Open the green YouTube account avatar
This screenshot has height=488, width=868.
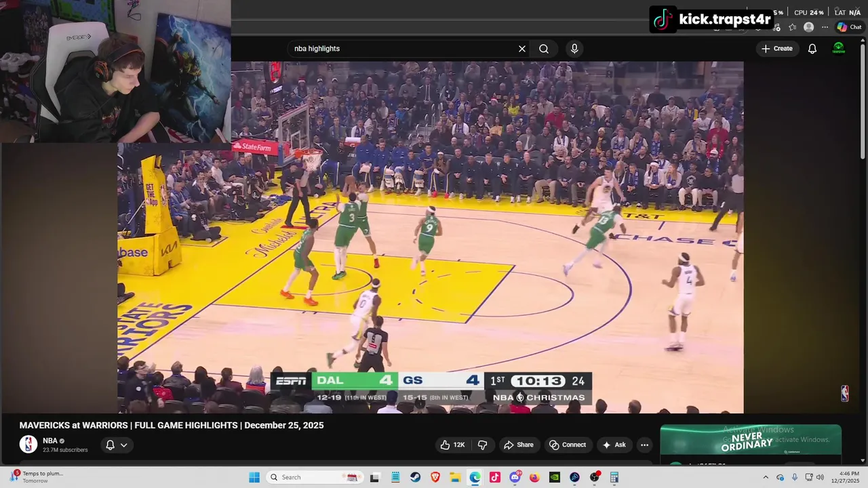point(839,49)
